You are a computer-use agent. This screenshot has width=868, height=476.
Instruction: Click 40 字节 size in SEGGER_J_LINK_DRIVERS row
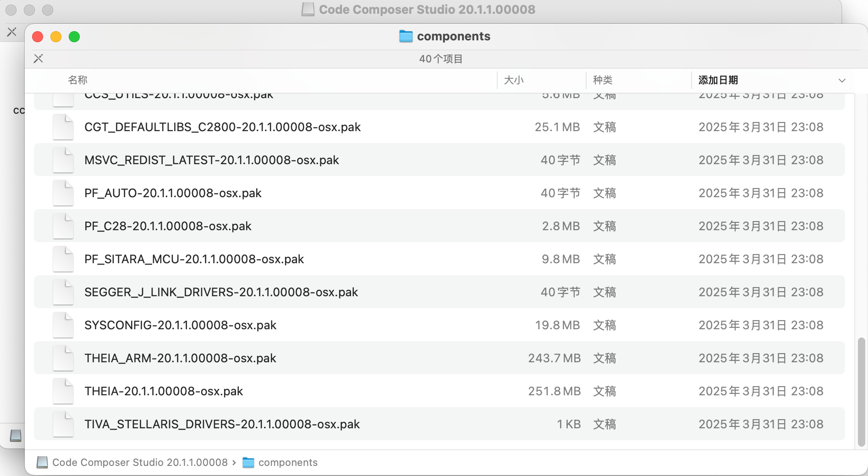(560, 292)
